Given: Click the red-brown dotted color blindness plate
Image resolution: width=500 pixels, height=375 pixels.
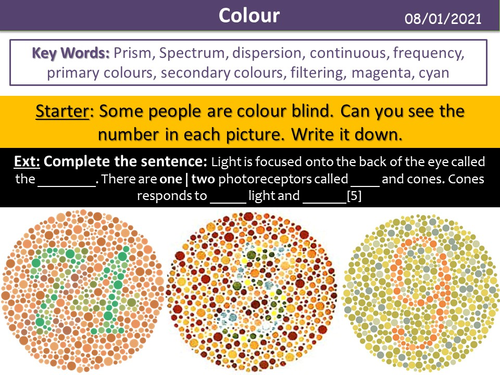Looking at the screenshot, I should [x=252, y=291].
